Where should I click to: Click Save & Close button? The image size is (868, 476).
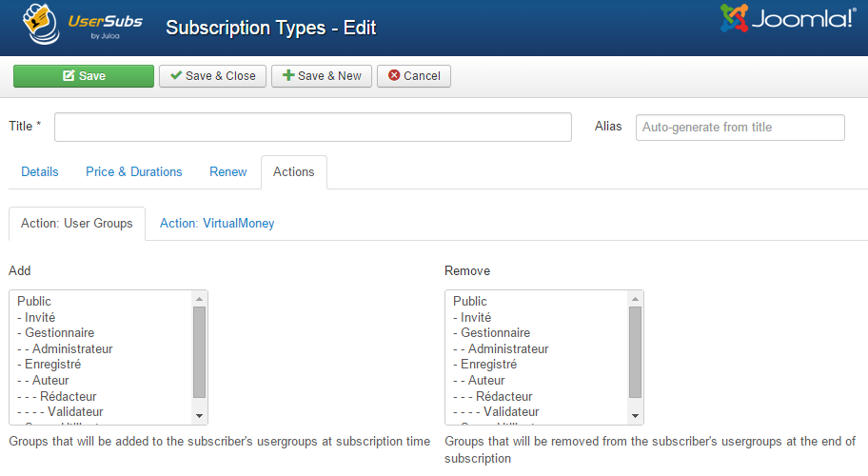pyautogui.click(x=212, y=76)
